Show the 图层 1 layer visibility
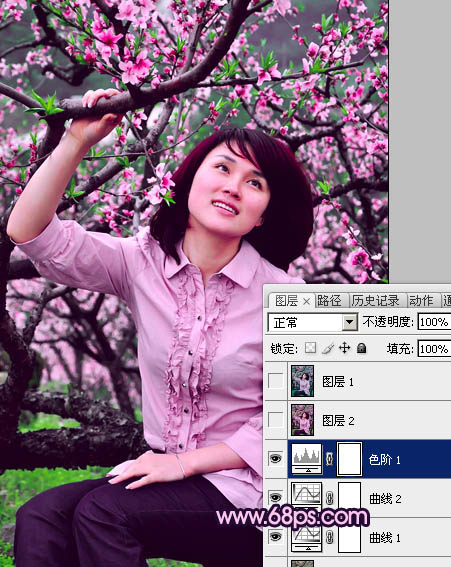 click(276, 381)
